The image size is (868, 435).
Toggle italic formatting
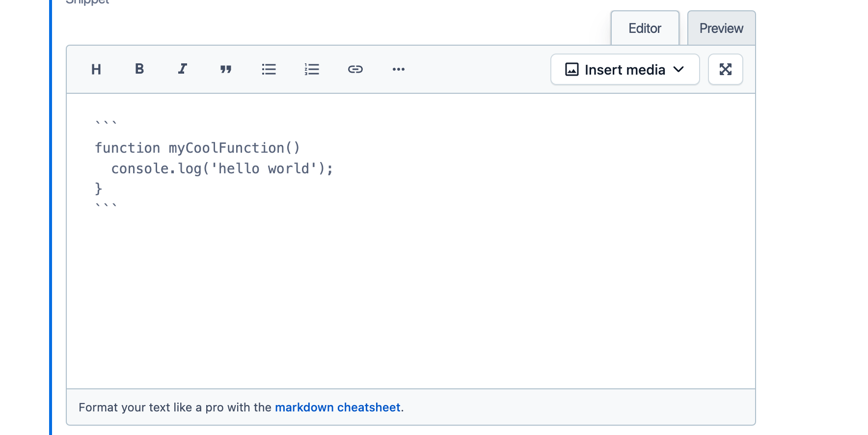pyautogui.click(x=183, y=69)
